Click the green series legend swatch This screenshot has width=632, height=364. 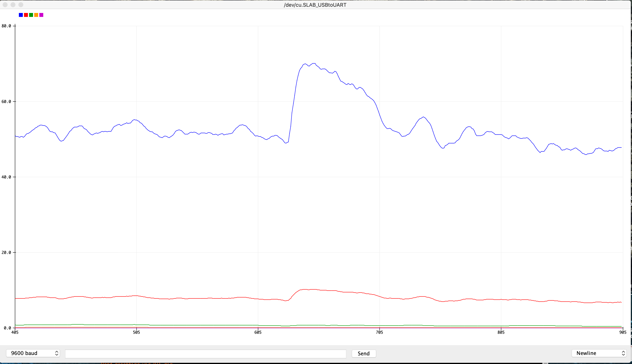31,15
